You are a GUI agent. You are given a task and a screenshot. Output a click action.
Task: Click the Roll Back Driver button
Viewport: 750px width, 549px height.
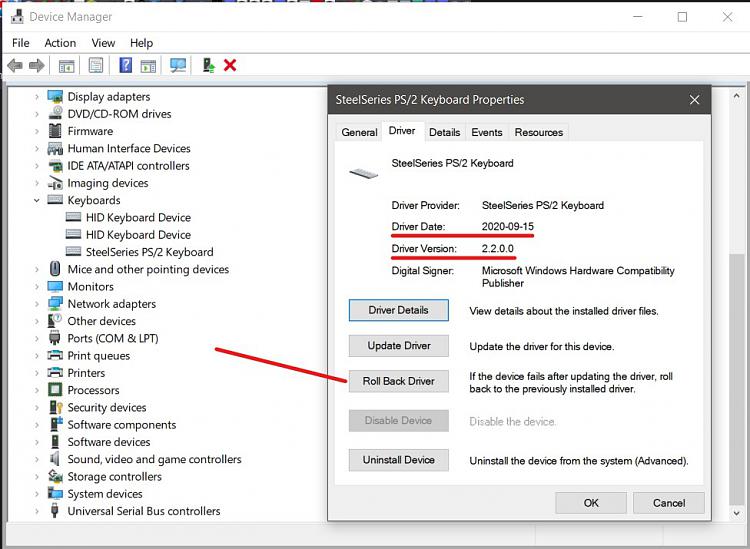click(398, 381)
